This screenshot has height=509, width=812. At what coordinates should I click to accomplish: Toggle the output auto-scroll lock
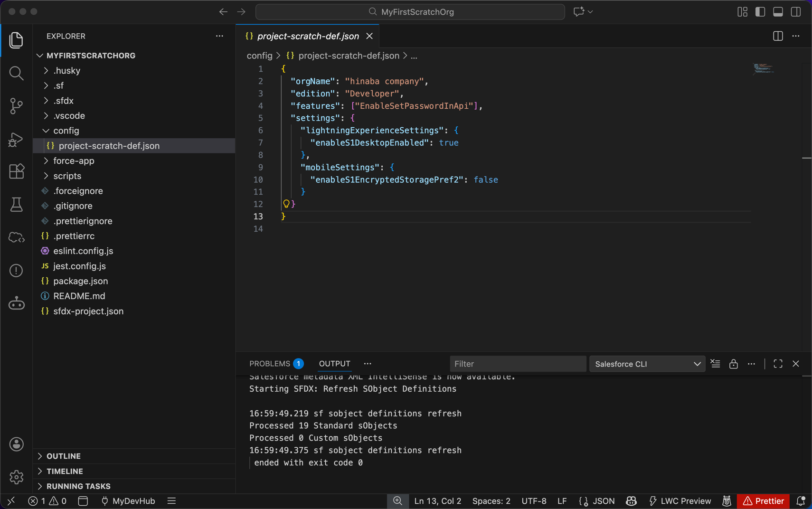[x=733, y=364]
